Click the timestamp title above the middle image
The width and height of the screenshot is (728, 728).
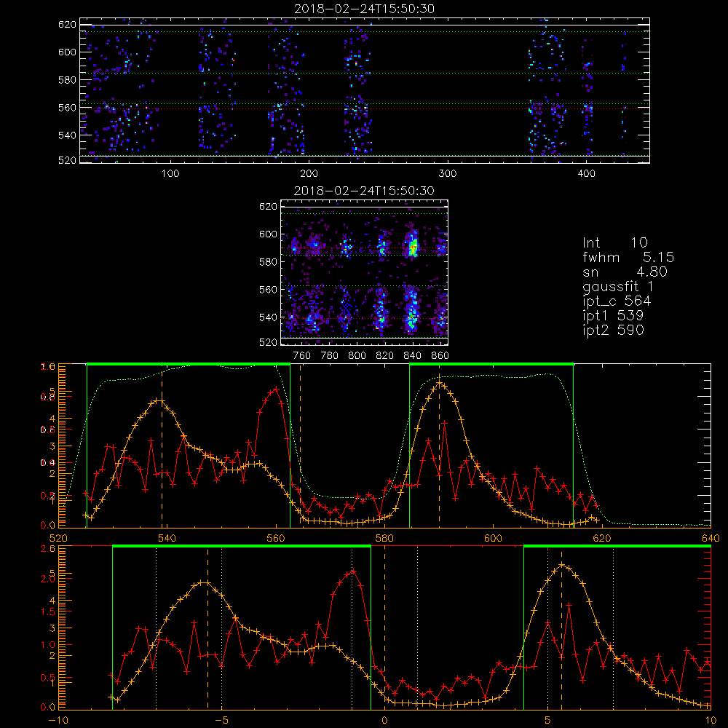click(364, 191)
